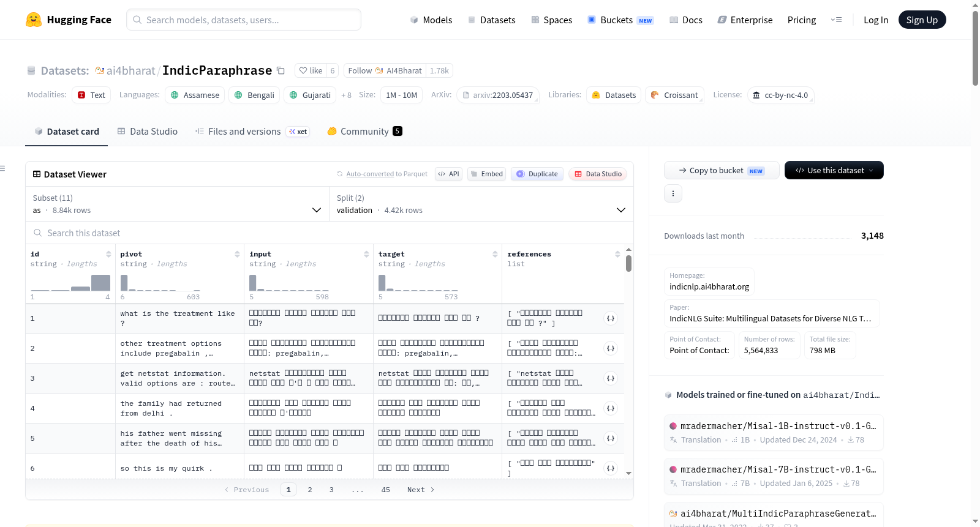This screenshot has width=980, height=527.
Task: Click Copy to bucket
Action: (x=722, y=170)
